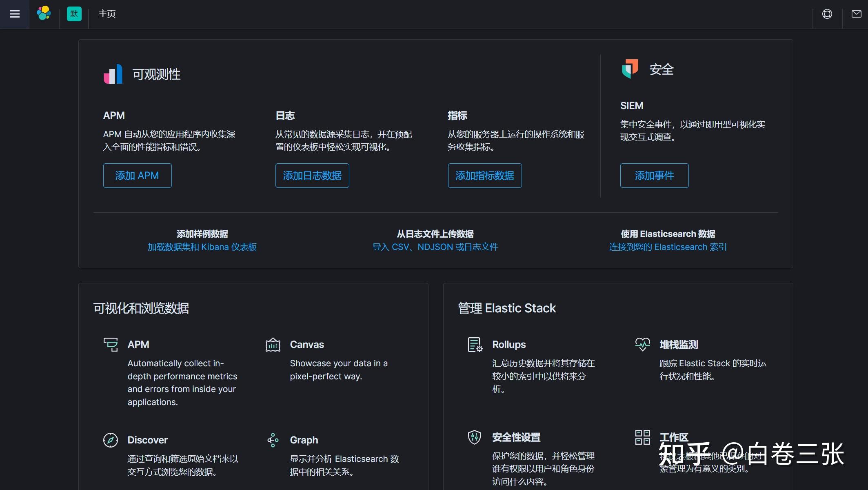Follow the 连接到您的 Elasticsearch 索引 link

[x=668, y=247]
